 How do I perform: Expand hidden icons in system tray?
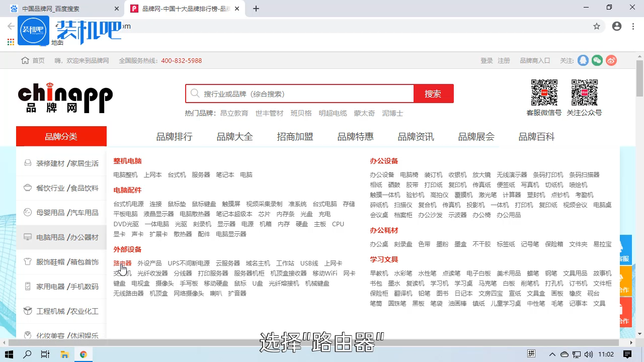click(552, 354)
